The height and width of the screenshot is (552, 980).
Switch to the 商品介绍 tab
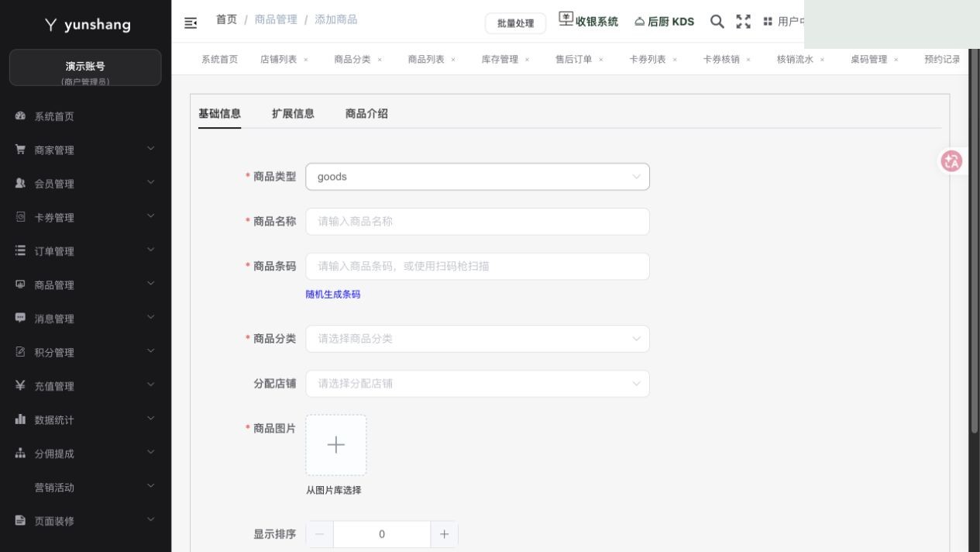366,114
